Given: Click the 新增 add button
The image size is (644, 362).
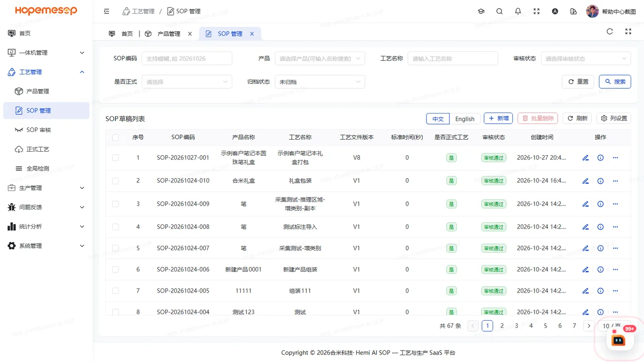Looking at the screenshot, I should (x=498, y=119).
